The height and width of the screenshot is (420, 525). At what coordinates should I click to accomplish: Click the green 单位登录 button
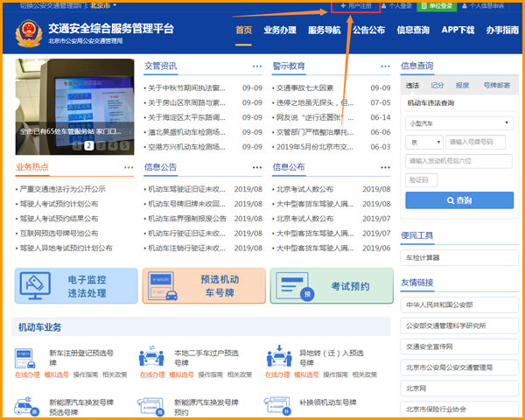[440, 6]
